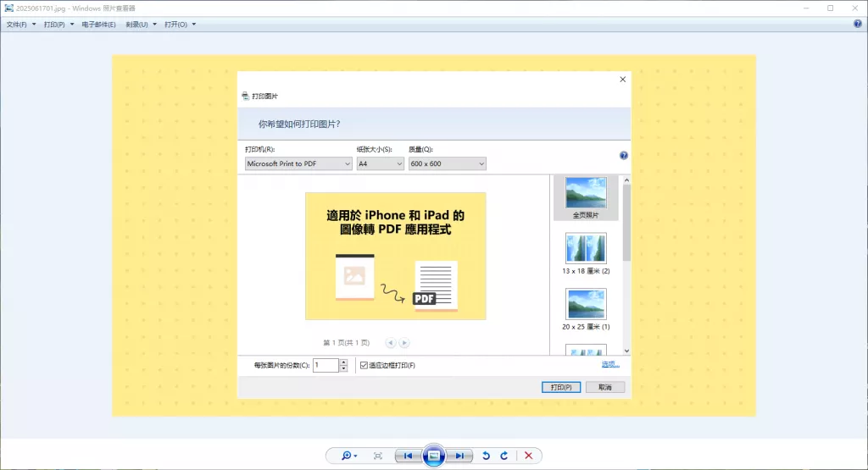Screen dimensions: 868x470
Task: Open the 刻录(U) menu
Action: pos(141,25)
